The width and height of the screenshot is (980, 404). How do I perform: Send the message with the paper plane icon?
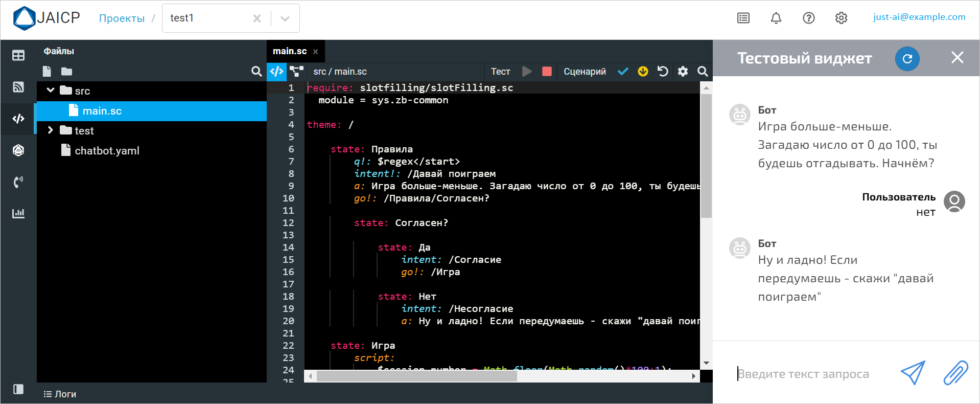click(913, 373)
